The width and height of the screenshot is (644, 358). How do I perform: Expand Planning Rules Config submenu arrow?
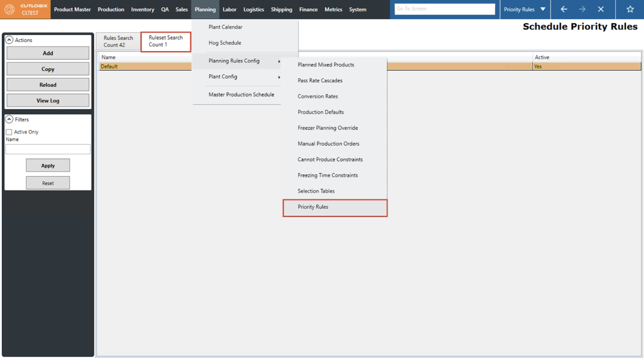(279, 61)
